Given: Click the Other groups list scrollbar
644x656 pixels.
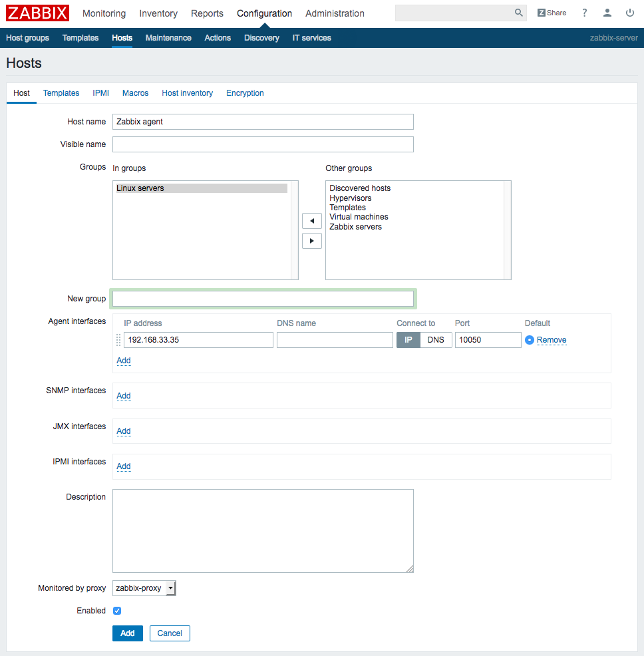Looking at the screenshot, I should tap(508, 230).
